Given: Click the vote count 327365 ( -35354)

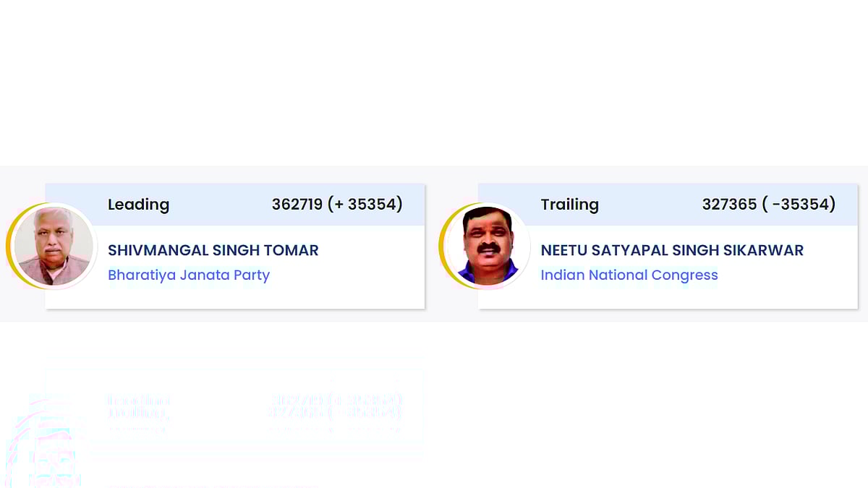Looking at the screenshot, I should [769, 205].
